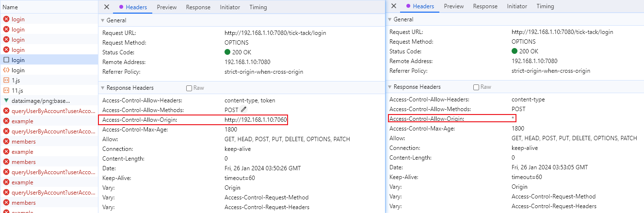644x213 pixels.
Task: Enable the Raw checkbox in the right pane
Action: pos(476,87)
